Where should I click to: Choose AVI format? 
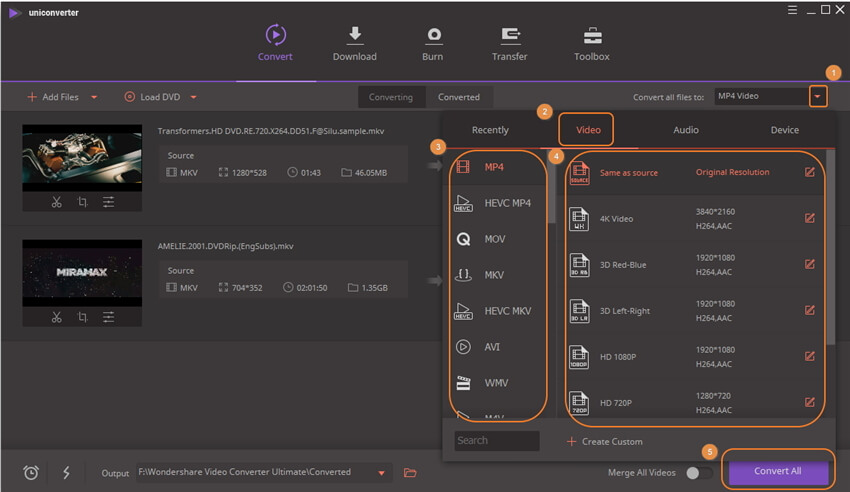(495, 347)
